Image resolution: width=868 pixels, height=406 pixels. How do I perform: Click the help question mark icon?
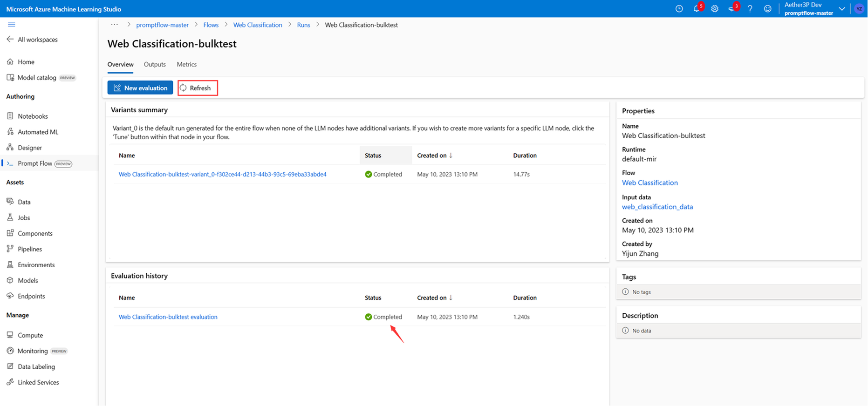750,9
